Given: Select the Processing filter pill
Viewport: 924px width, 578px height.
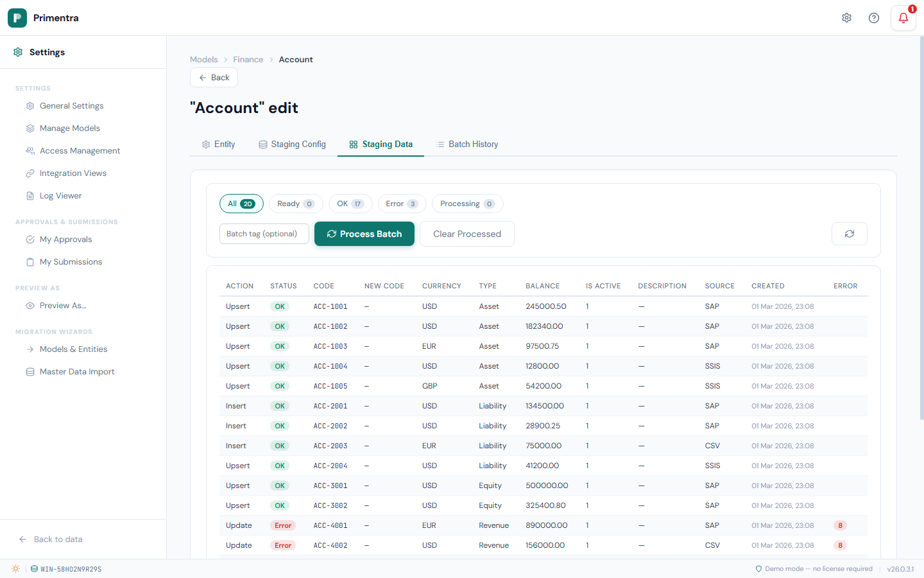Looking at the screenshot, I should (x=467, y=204).
